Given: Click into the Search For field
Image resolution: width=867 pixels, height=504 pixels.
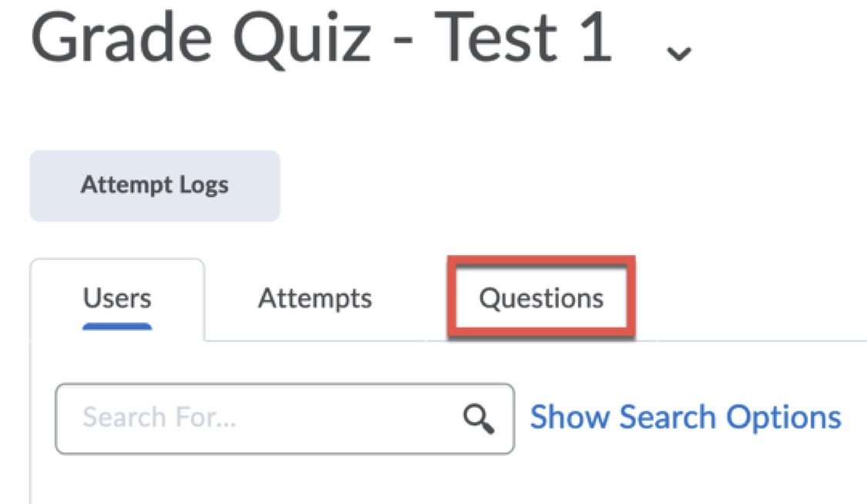Looking at the screenshot, I should (262, 418).
